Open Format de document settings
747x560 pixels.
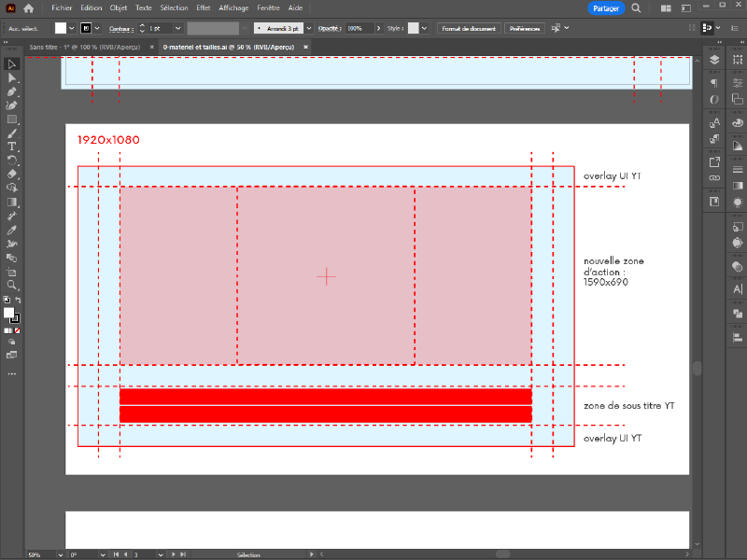tap(469, 29)
